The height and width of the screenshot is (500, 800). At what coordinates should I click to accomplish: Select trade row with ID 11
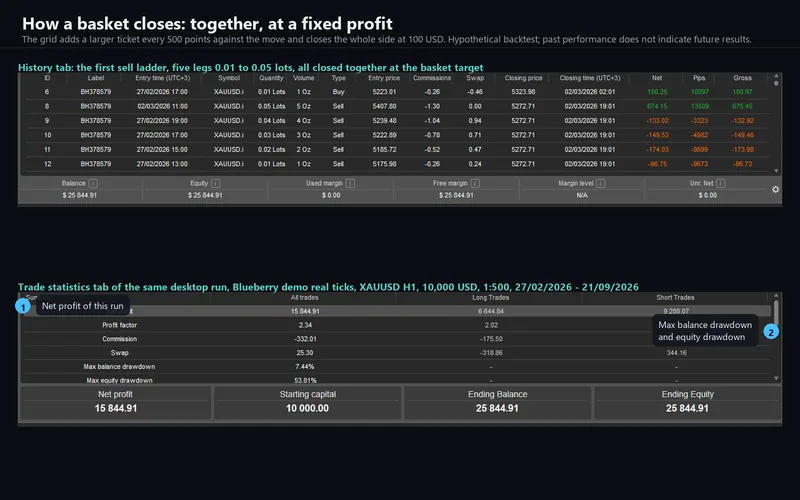pos(398,149)
